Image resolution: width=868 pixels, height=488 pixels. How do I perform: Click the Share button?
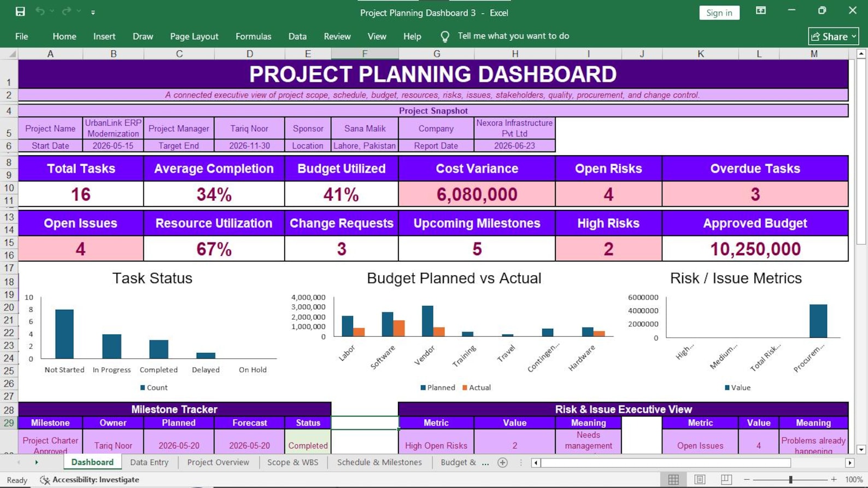tap(833, 37)
